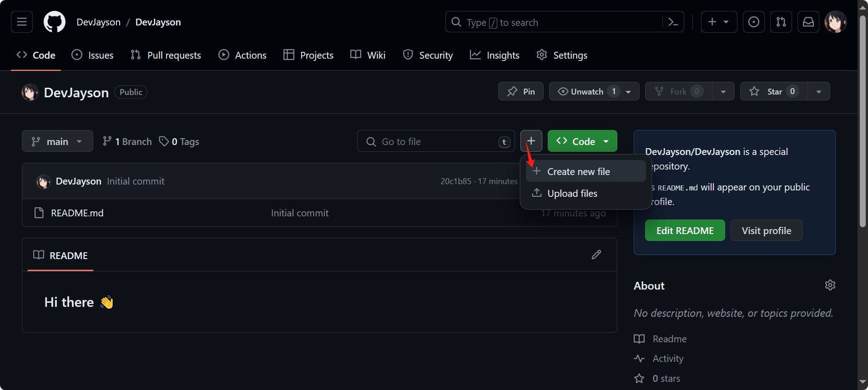Switch to the Issues tab

93,55
